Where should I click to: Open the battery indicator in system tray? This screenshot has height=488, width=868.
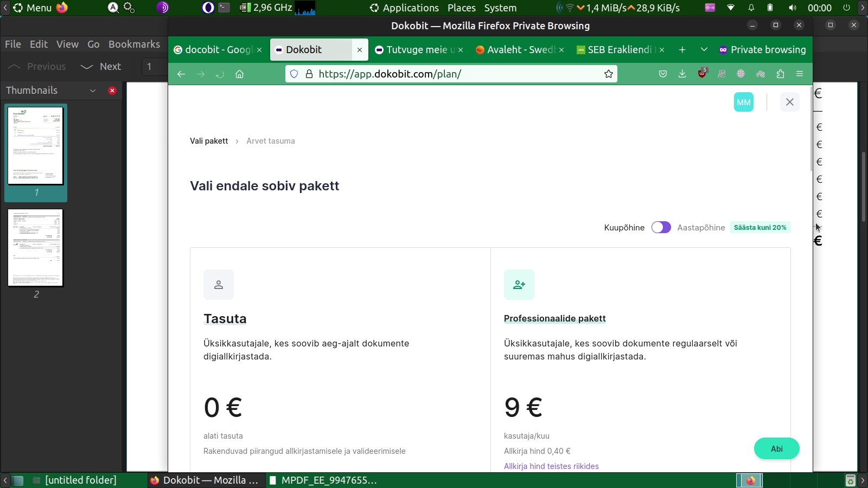coord(770,8)
